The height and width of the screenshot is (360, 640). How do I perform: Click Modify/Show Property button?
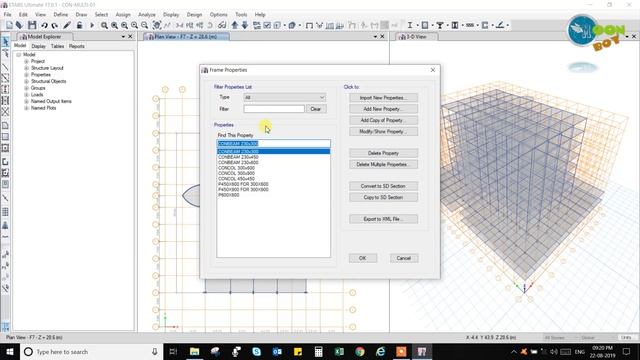click(x=383, y=131)
